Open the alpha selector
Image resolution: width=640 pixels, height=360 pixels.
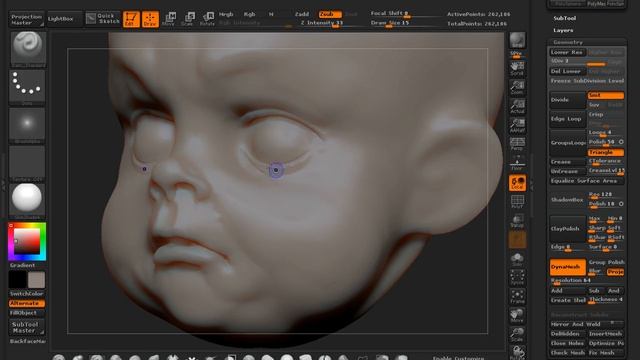[x=27, y=124]
